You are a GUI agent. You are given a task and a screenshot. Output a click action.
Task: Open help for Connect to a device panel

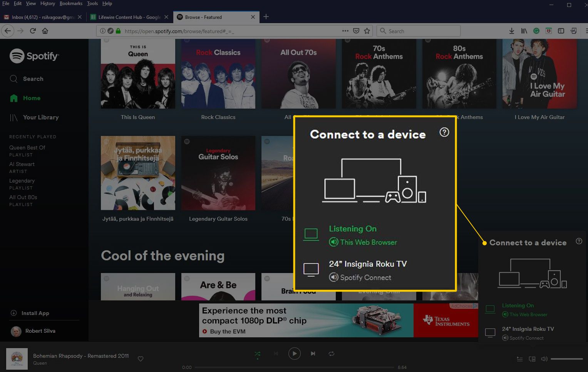[x=579, y=241]
